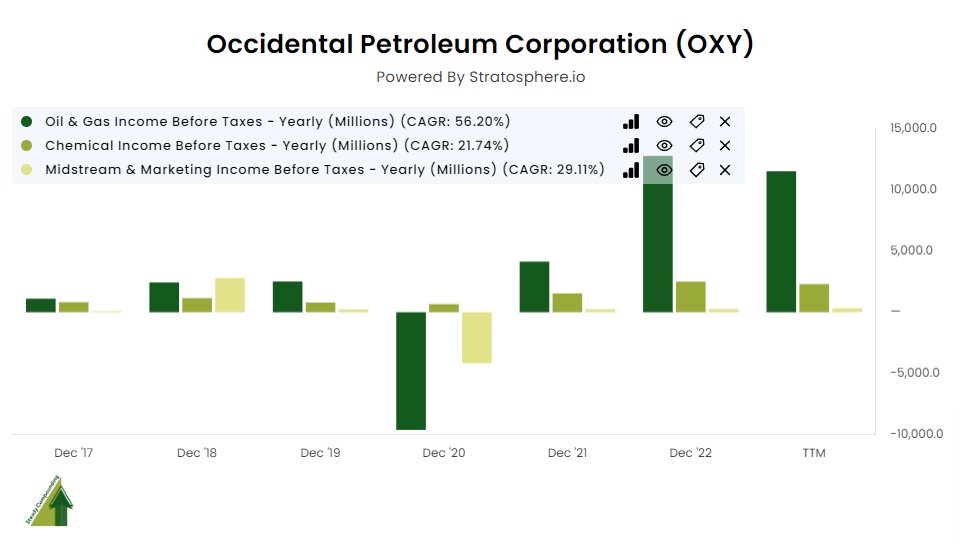This screenshot has height=542, width=960.
Task: Click the dark green Oil & Gas color dot
Action: pyautogui.click(x=26, y=121)
